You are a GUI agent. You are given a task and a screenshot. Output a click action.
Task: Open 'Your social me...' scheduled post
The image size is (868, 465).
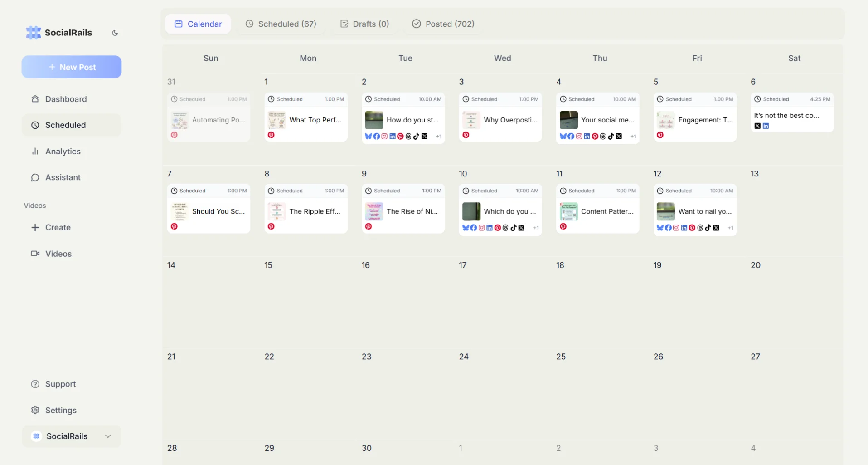(598, 118)
